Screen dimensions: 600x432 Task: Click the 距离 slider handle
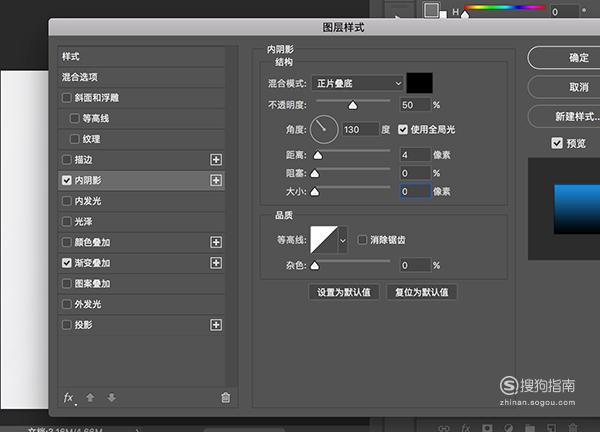coord(318,155)
